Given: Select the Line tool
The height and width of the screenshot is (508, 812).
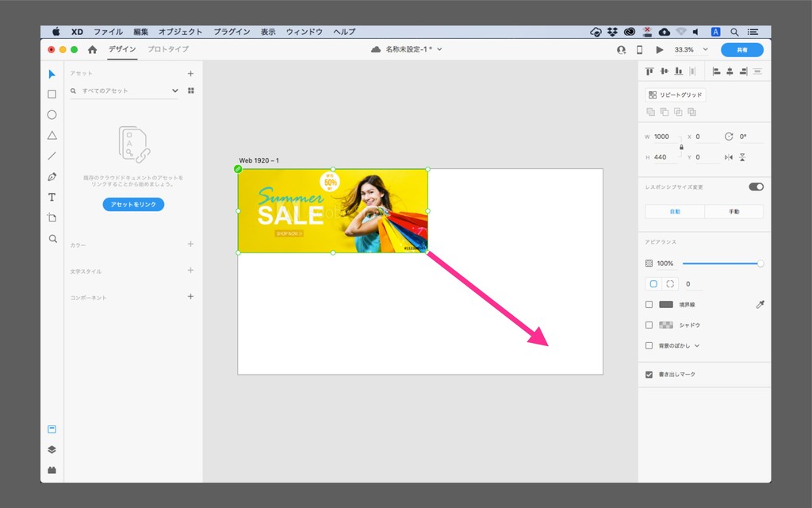Looking at the screenshot, I should [x=52, y=156].
